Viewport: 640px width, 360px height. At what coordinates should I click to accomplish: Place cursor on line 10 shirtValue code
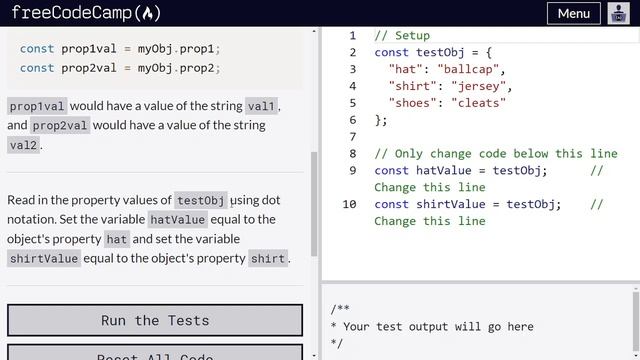tap(468, 204)
